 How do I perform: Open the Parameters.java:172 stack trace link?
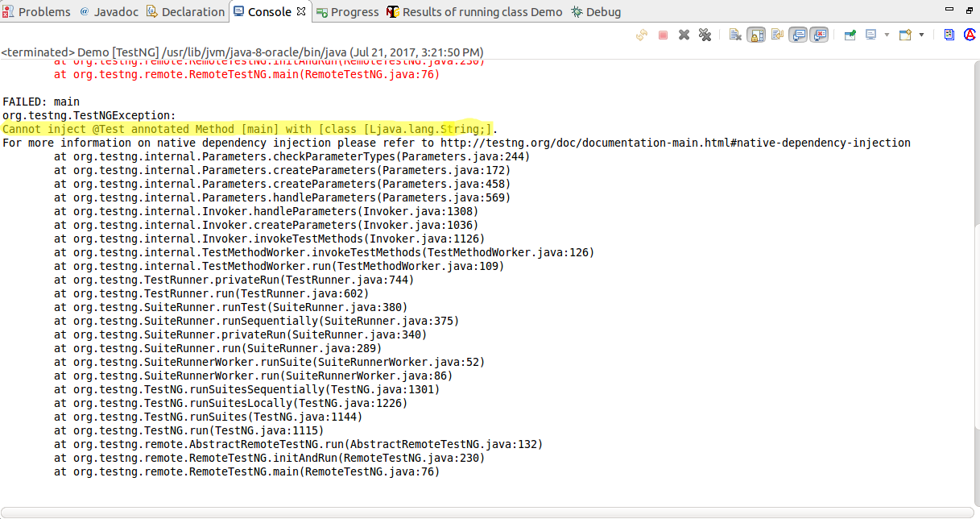(x=442, y=170)
